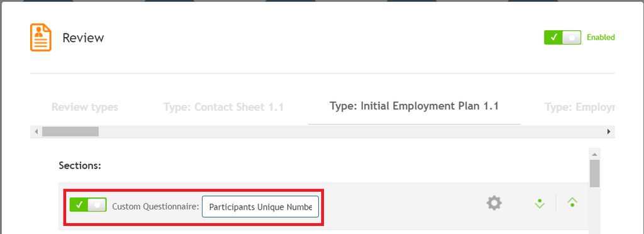The height and width of the screenshot is (234, 644).
Task: Toggle the Review Enabled switch off
Action: click(x=562, y=37)
